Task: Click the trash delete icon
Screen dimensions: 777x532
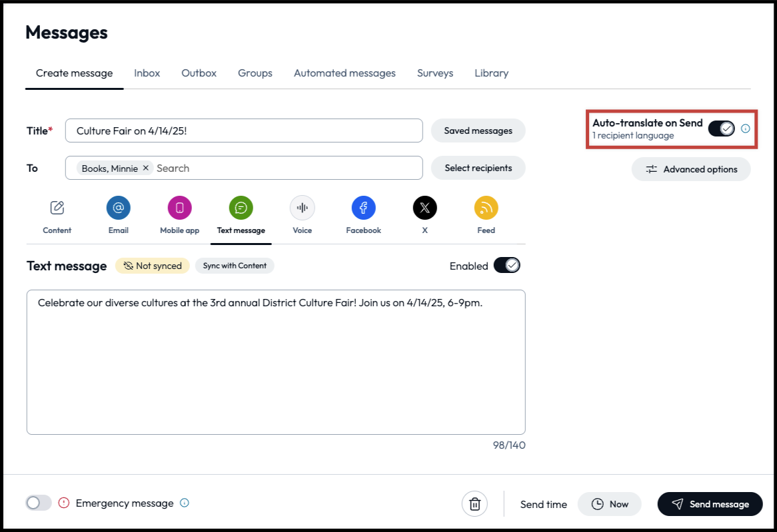Action: coord(474,504)
